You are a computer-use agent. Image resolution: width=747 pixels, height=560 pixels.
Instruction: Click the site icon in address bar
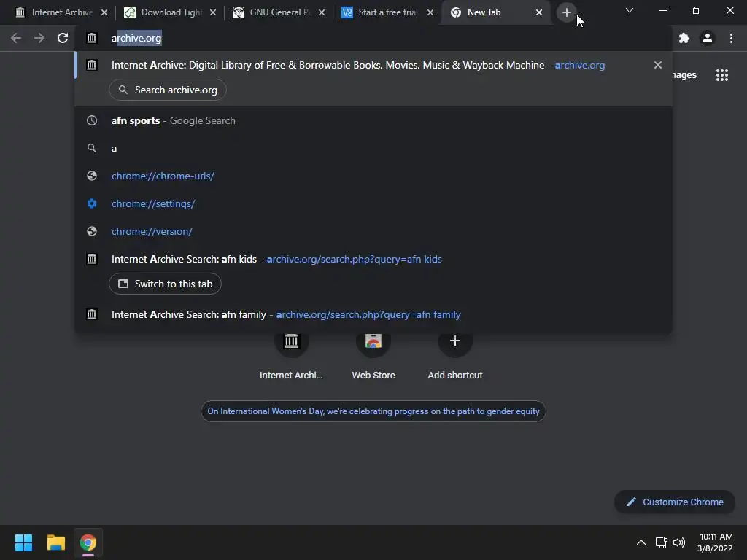(91, 38)
